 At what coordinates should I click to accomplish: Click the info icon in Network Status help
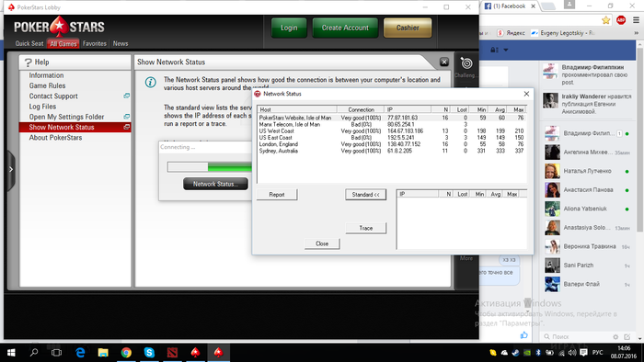150,83
